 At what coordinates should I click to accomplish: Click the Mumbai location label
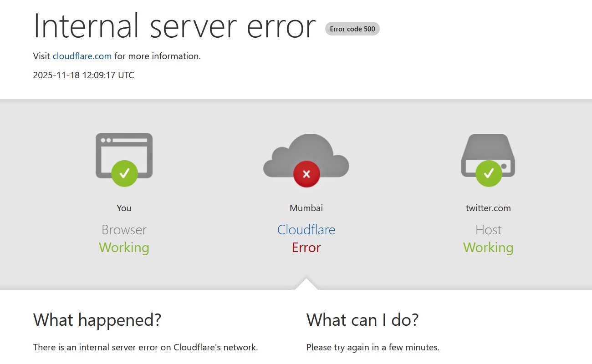pyautogui.click(x=306, y=208)
